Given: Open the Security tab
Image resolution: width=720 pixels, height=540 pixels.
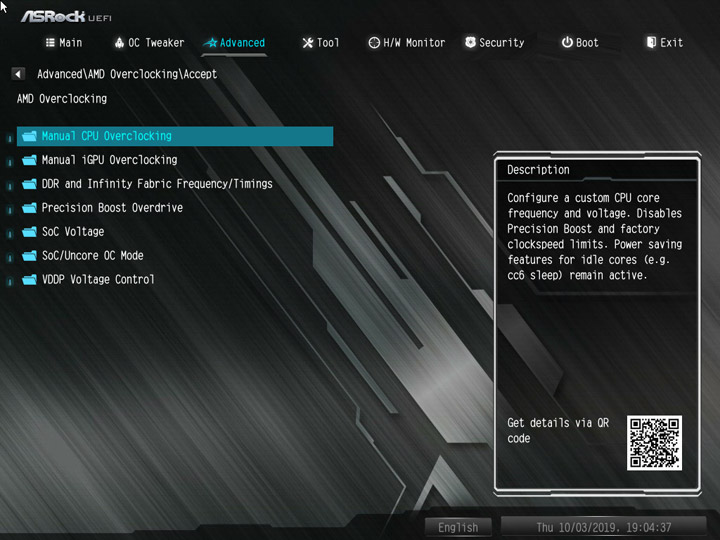Looking at the screenshot, I should (495, 43).
